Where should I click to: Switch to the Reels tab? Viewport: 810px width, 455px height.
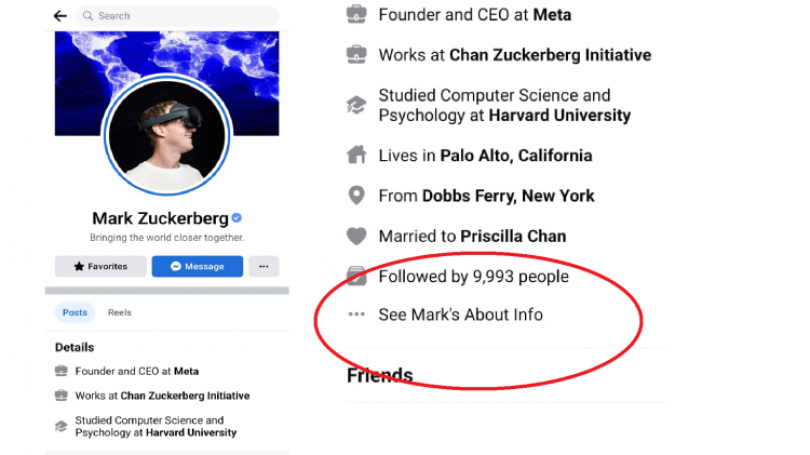coord(119,313)
